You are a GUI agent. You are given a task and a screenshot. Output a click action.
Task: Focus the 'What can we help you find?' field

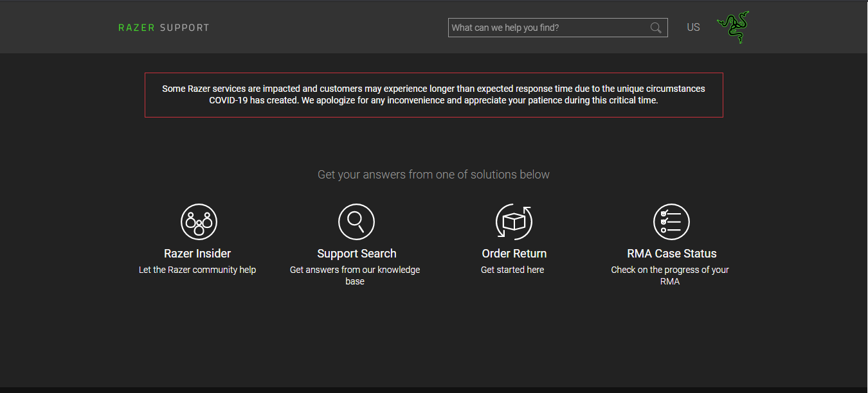[557, 28]
